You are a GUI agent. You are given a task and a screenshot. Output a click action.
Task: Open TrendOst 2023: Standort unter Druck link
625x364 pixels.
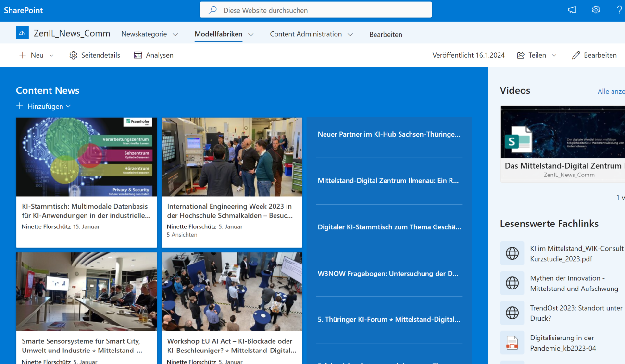point(576,313)
